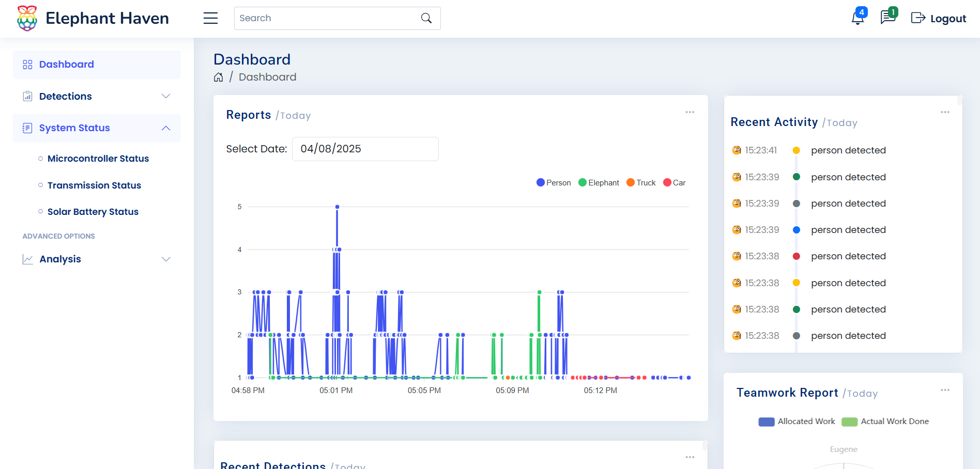Open the notifications bell
980x469 pixels.
click(857, 18)
